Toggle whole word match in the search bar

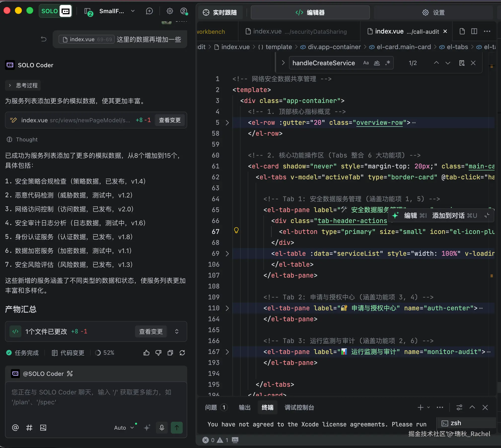tap(377, 63)
